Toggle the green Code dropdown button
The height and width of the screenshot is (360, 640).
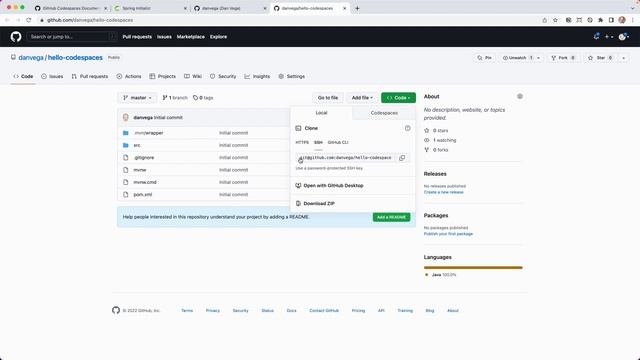398,98
